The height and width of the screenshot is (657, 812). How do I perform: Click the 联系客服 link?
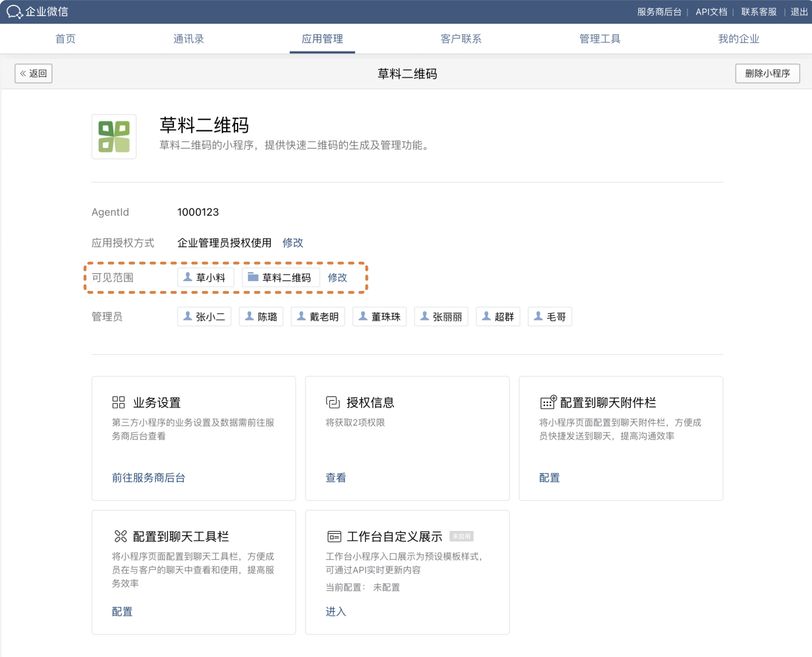click(759, 12)
